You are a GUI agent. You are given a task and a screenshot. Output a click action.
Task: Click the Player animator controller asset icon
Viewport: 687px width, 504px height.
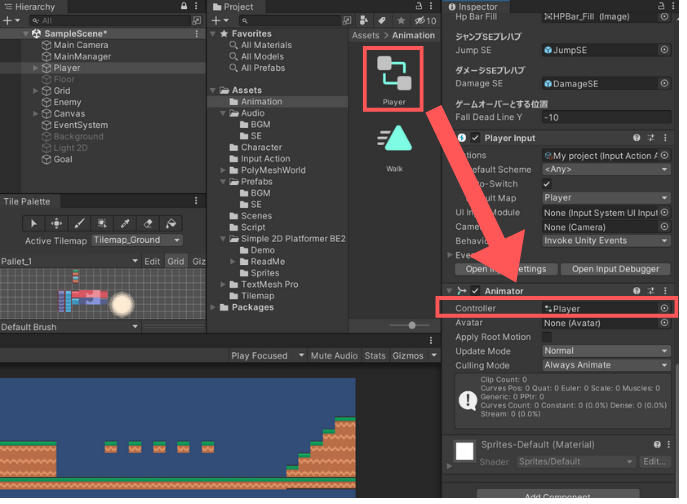pos(394,75)
